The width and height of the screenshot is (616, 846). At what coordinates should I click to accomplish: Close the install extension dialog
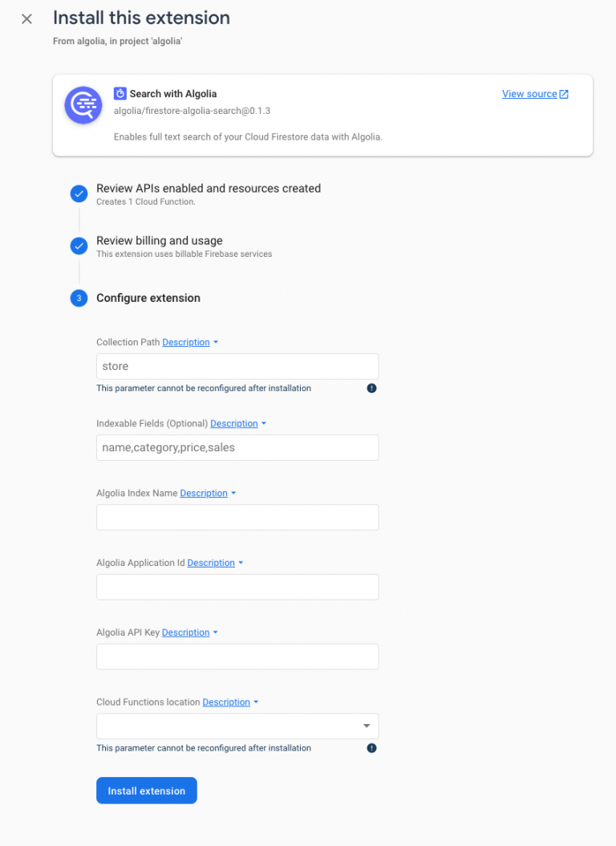click(x=26, y=19)
